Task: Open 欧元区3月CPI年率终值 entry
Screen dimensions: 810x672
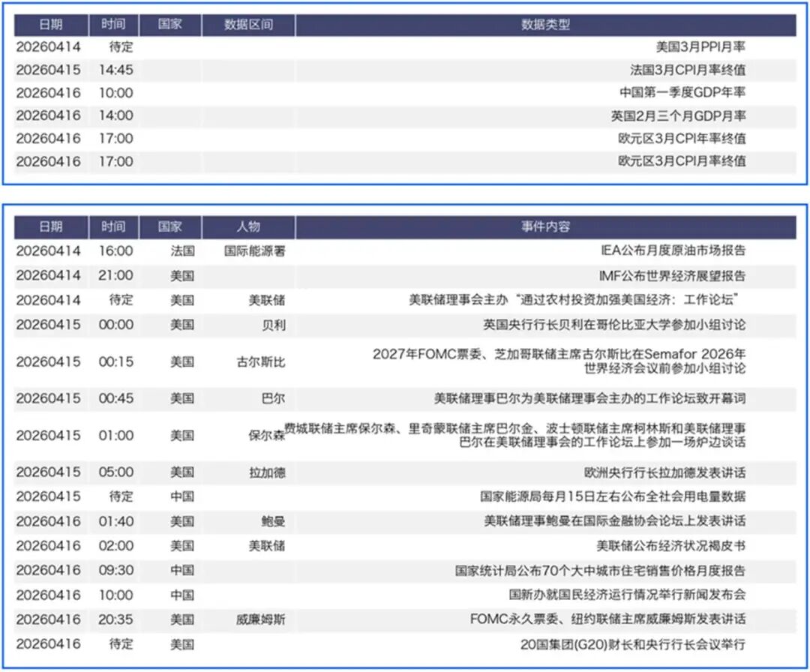Action: pos(682,139)
